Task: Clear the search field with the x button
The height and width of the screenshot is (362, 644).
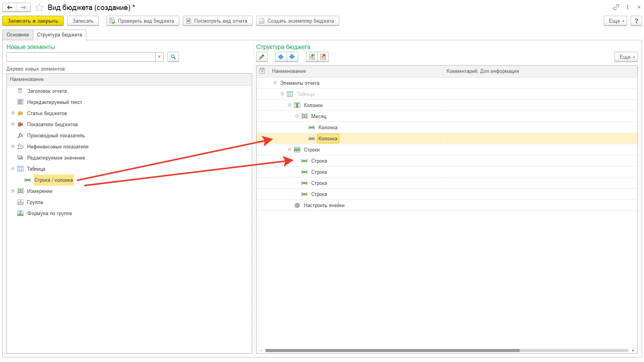Action: pos(159,57)
